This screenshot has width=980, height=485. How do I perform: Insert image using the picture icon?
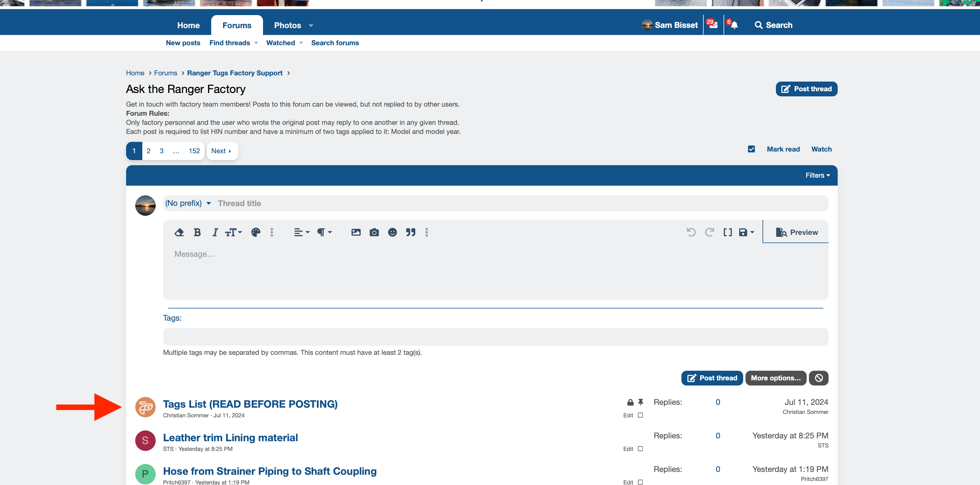pyautogui.click(x=356, y=232)
